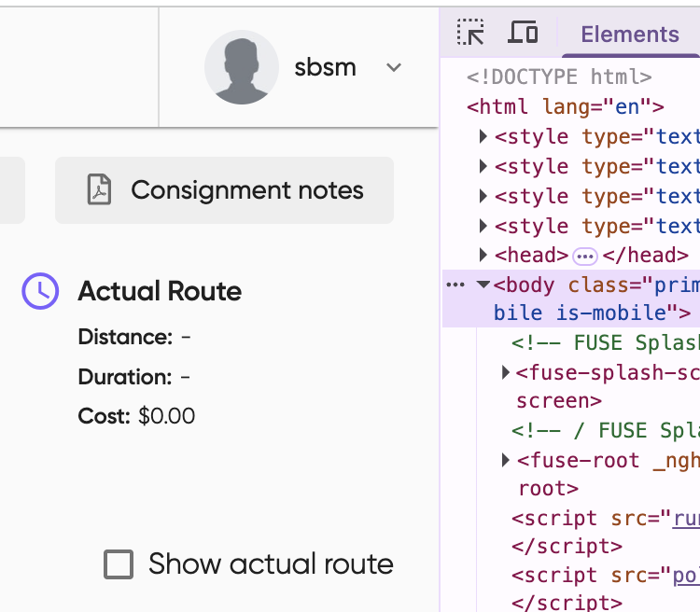The image size is (700, 612).
Task: Click the sbsm user avatar
Action: click(x=242, y=67)
